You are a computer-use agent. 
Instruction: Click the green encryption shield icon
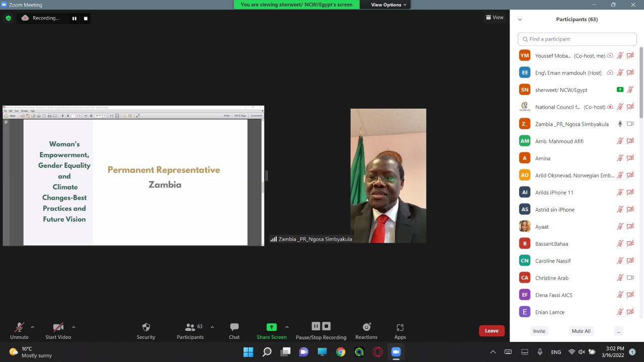tap(8, 18)
